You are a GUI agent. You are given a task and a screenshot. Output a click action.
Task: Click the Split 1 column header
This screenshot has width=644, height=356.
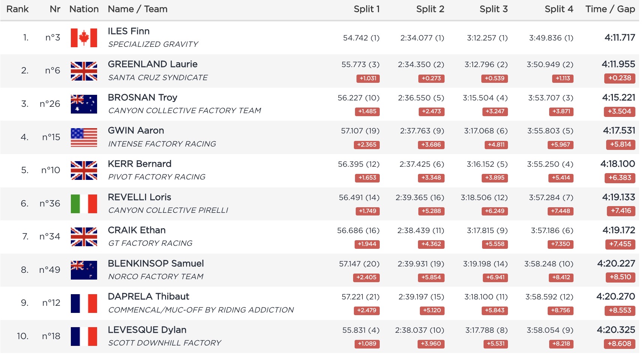coord(366,9)
